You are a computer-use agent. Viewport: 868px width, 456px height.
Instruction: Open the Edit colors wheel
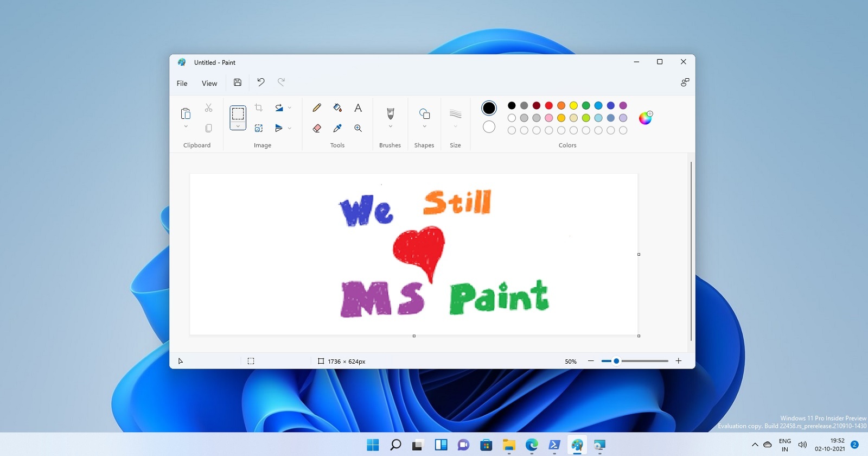click(645, 118)
